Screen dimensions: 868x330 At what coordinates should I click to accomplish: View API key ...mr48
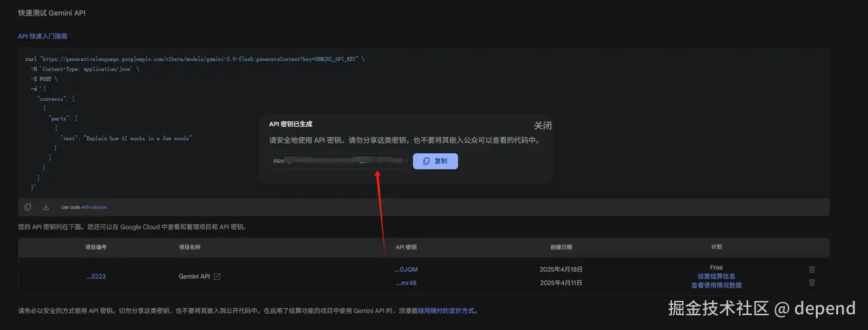(406, 283)
